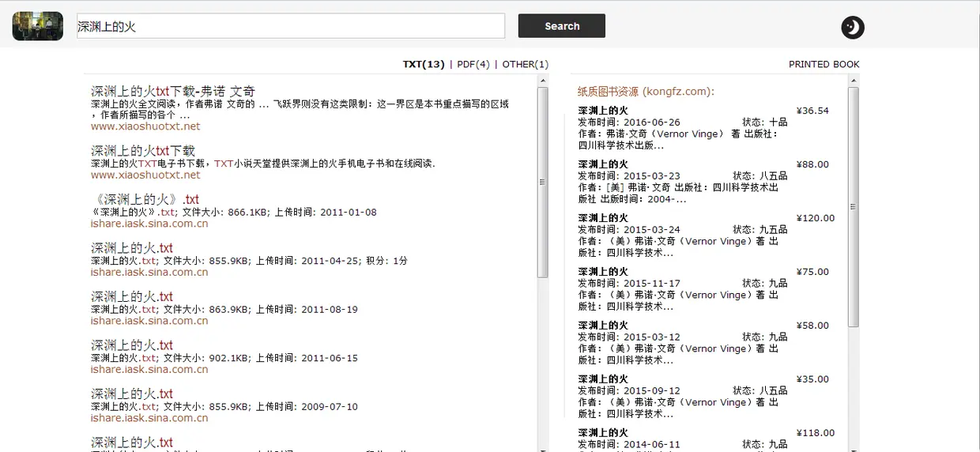Open the site logo thumbnail
The height and width of the screenshot is (452, 980).
[38, 26]
